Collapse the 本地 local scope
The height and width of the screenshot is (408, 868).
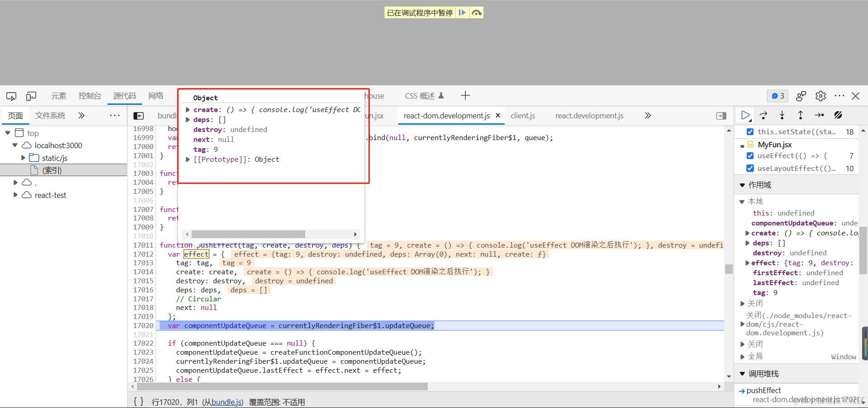click(x=742, y=202)
